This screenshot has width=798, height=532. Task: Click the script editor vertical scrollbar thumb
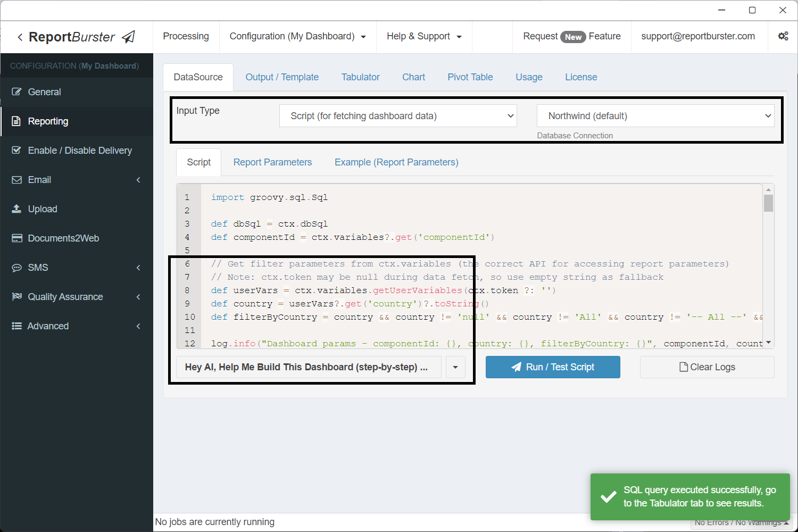(x=768, y=203)
